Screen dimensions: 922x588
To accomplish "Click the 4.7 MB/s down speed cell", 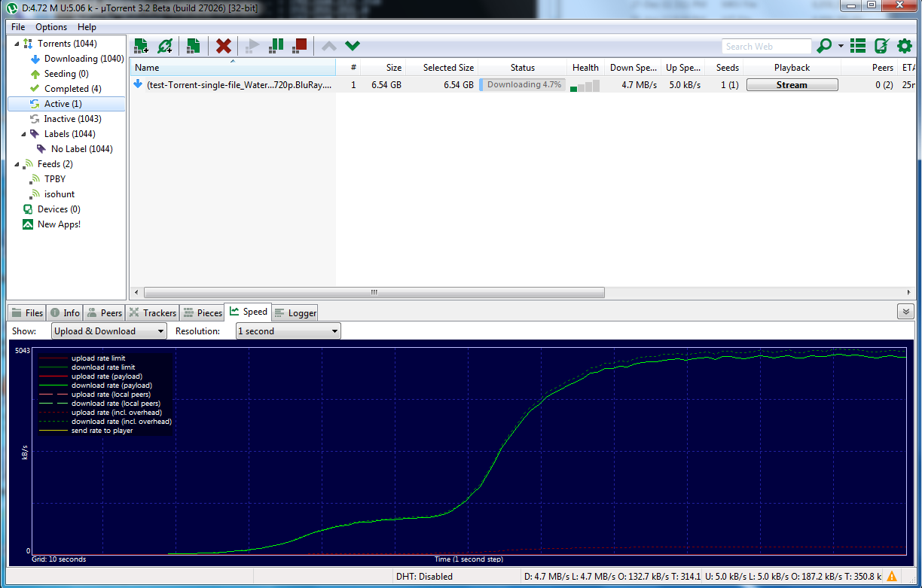I will (639, 85).
